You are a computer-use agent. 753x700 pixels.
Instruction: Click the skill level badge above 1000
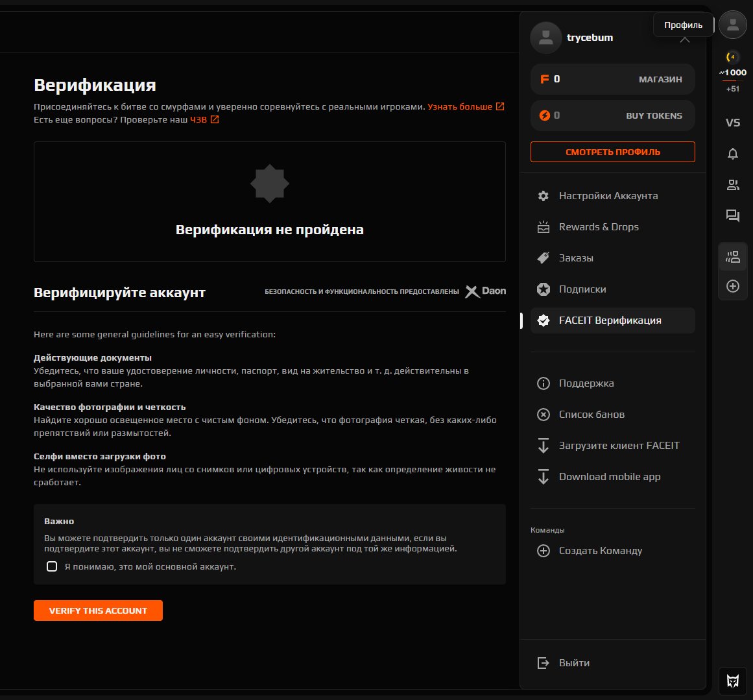pos(733,57)
